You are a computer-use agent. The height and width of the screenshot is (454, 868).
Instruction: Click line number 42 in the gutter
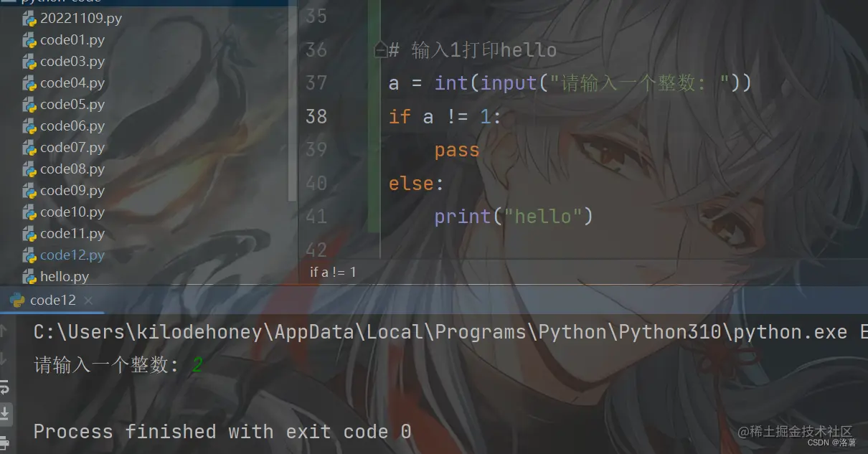pyautogui.click(x=316, y=249)
